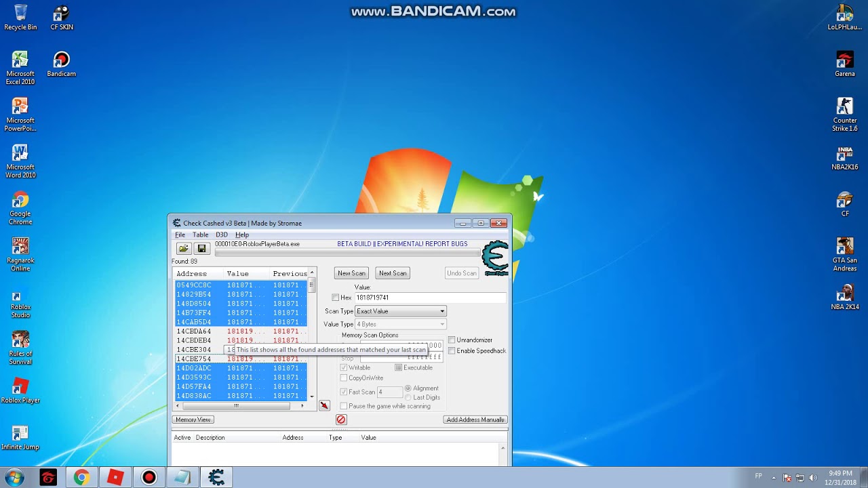Select address row 14D838AC
The height and width of the screenshot is (488, 868).
pyautogui.click(x=241, y=396)
